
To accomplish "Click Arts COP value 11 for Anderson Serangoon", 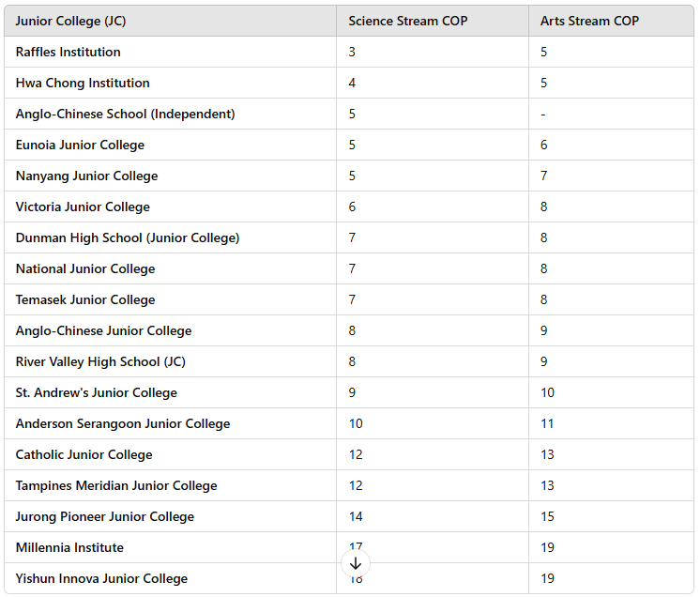I will click(547, 423).
